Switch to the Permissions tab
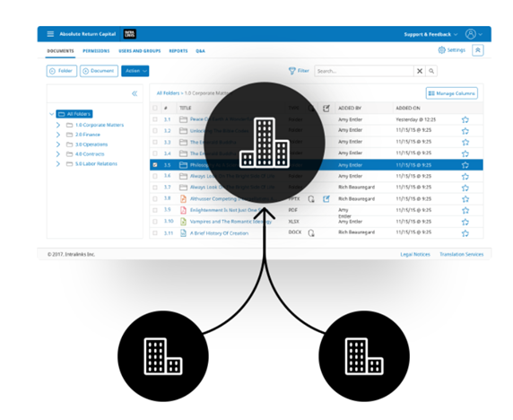 (96, 51)
